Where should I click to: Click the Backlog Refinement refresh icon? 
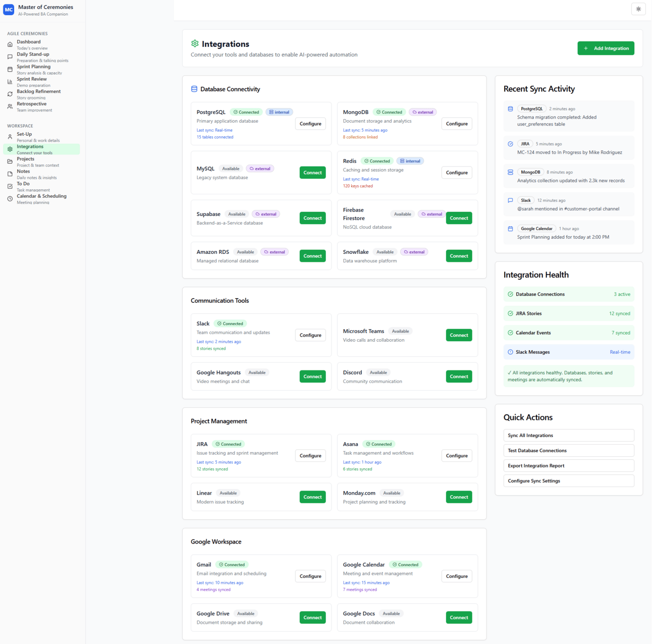pos(10,94)
